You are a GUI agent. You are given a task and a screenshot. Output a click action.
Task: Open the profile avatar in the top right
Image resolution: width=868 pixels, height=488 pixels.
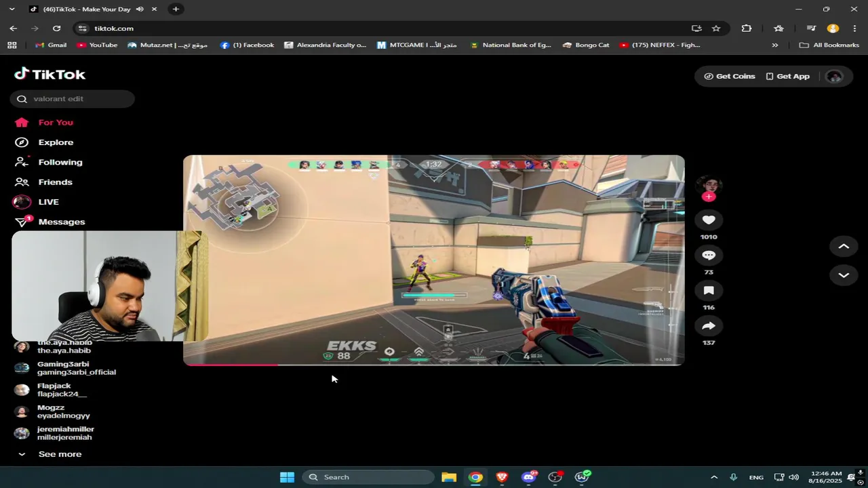tap(834, 77)
